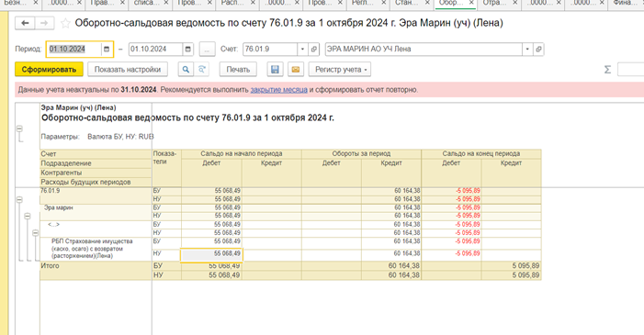Click the magnifier Find icon in toolbar
This screenshot has width=644, height=335.
[186, 70]
